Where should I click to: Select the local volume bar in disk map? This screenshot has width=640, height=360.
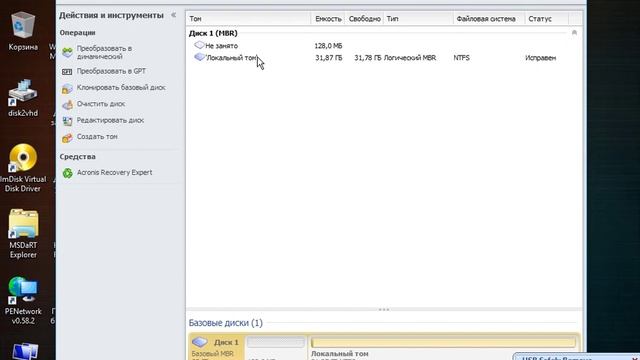443,342
